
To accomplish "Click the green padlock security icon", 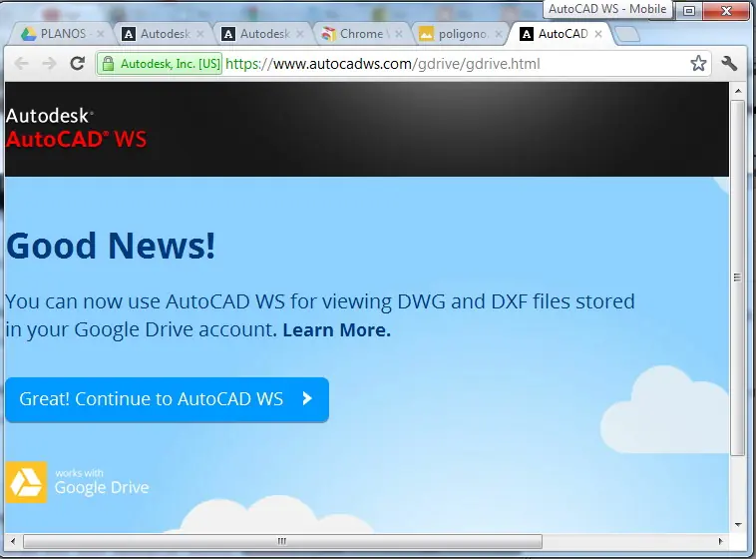I will tap(108, 64).
